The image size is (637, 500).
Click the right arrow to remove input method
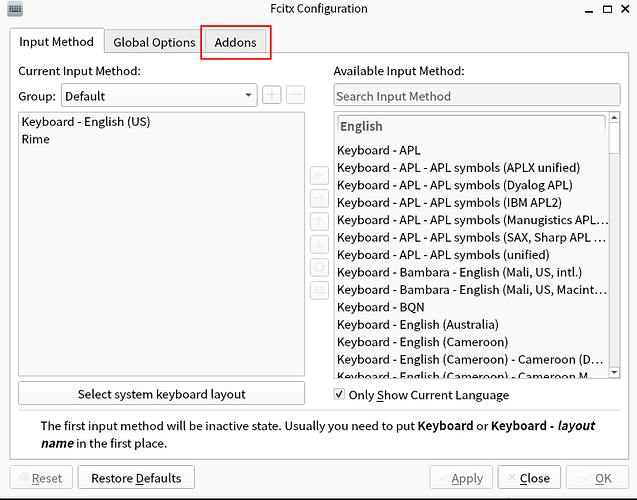click(320, 199)
